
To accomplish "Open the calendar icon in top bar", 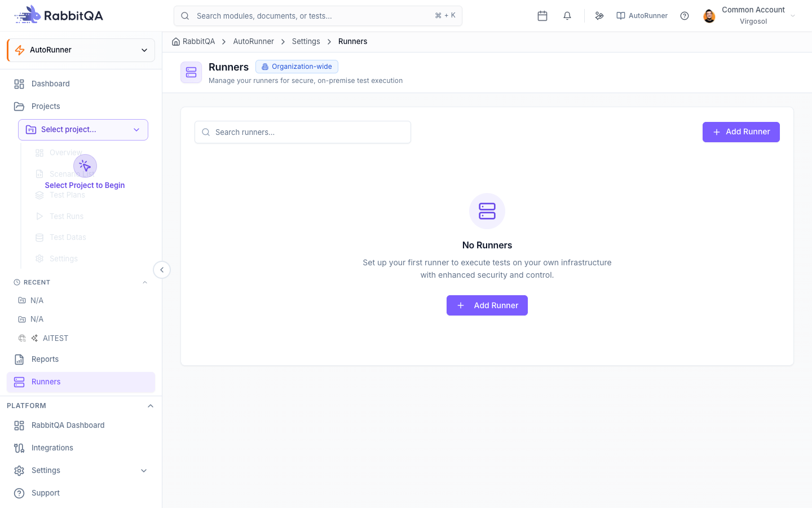I will (542, 16).
